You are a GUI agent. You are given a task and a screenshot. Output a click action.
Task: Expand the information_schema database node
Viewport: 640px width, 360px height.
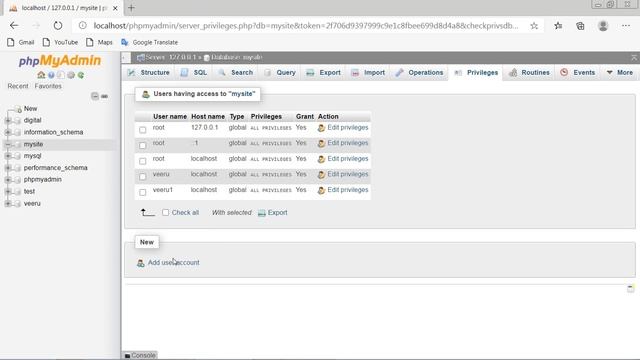click(x=8, y=132)
